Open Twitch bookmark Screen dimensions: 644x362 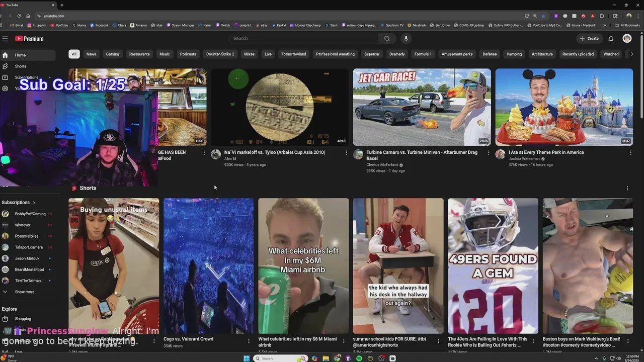(x=223, y=25)
